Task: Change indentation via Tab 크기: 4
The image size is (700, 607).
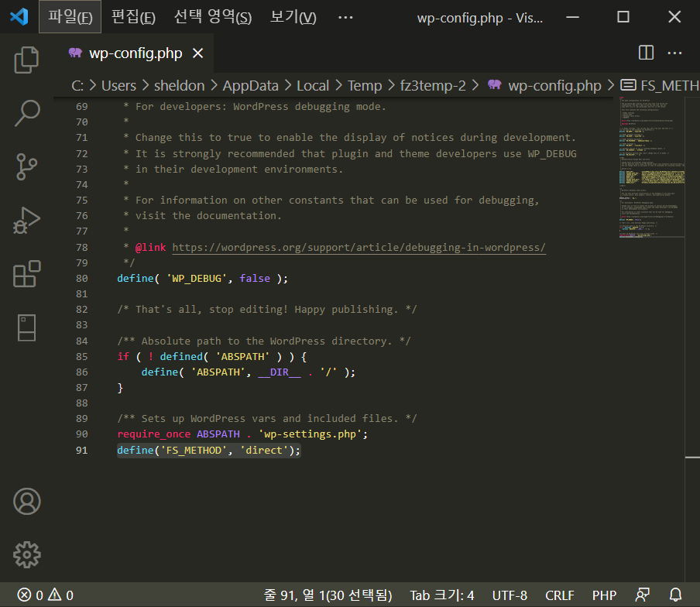Action: (x=442, y=595)
